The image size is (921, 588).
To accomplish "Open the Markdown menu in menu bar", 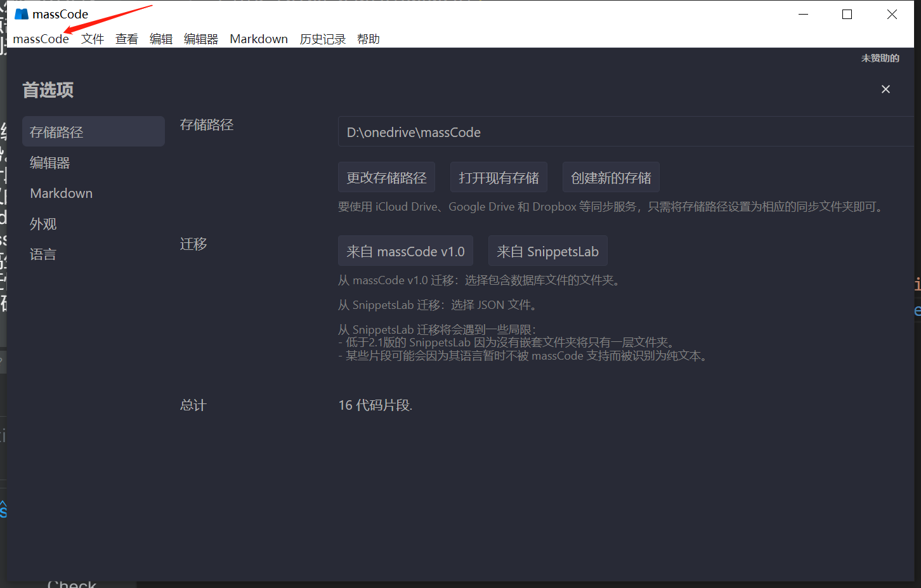I will [259, 39].
